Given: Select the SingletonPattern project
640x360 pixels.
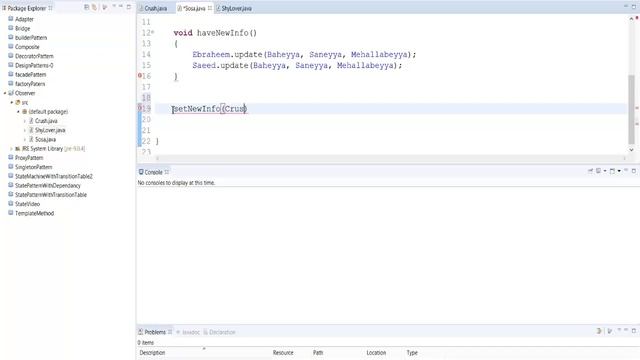Looking at the screenshot, I should (x=33, y=167).
